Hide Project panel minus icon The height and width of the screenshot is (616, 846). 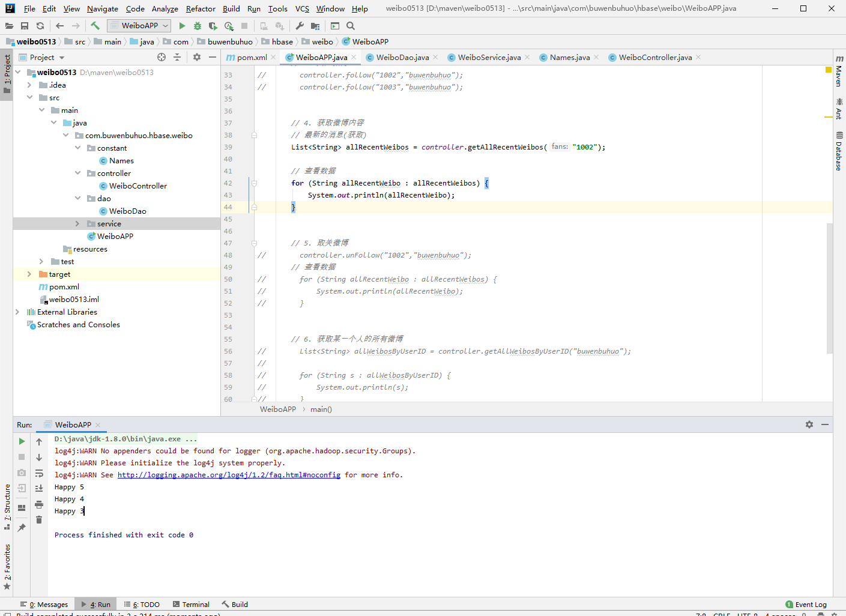213,57
